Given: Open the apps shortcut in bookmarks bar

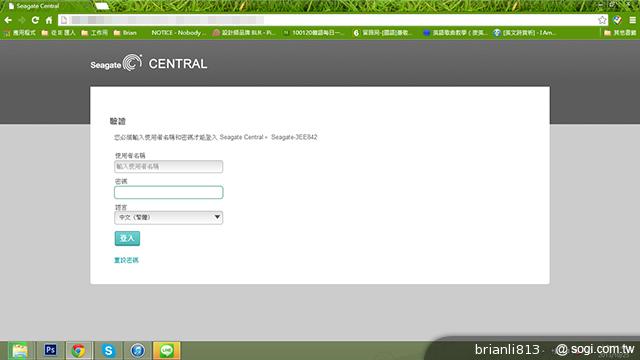Looking at the screenshot, I should point(20,33).
